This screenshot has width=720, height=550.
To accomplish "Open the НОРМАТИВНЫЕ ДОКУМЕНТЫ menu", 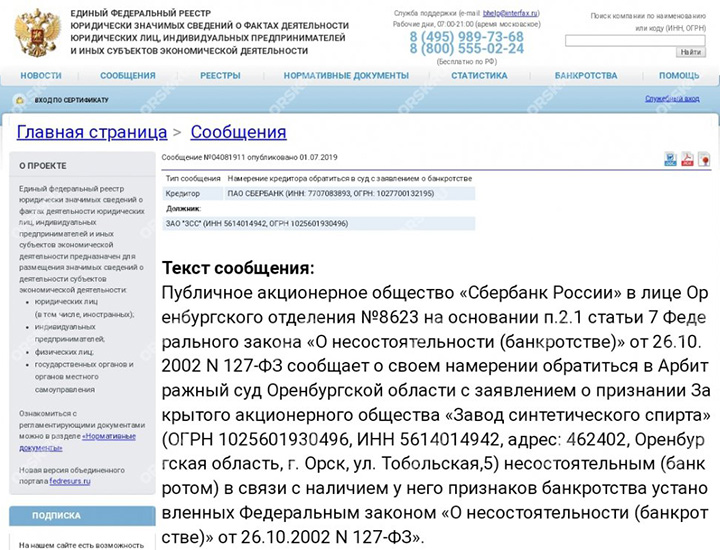I will pos(346,76).
